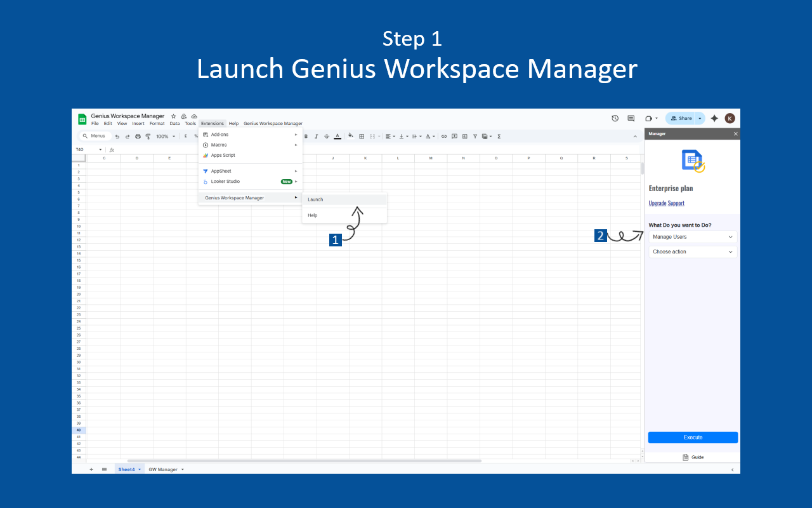Viewport: 812px width, 508px height.
Task: Choose Launch in the submenu
Action: 344,199
